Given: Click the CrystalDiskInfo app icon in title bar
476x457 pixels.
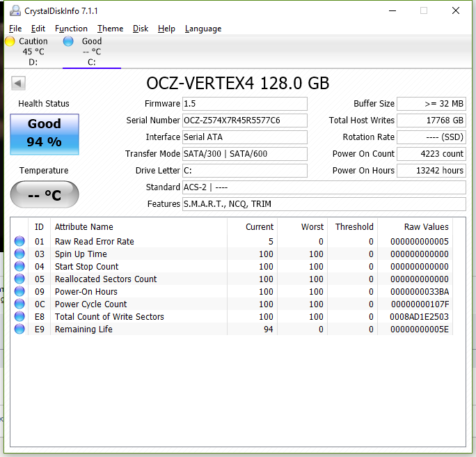Looking at the screenshot, I should tap(15, 11).
